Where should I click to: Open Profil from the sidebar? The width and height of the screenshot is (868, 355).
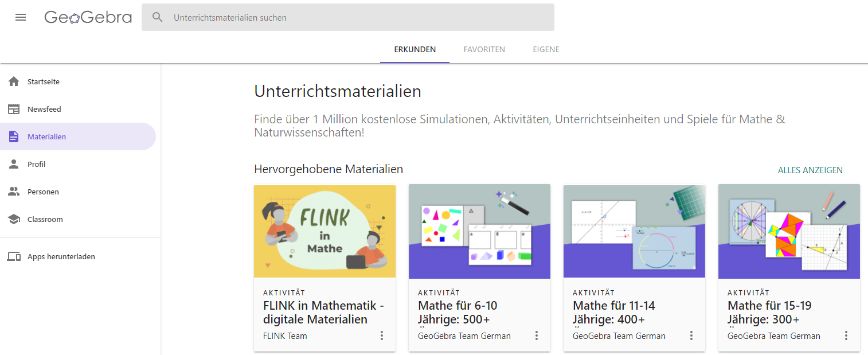78,164
